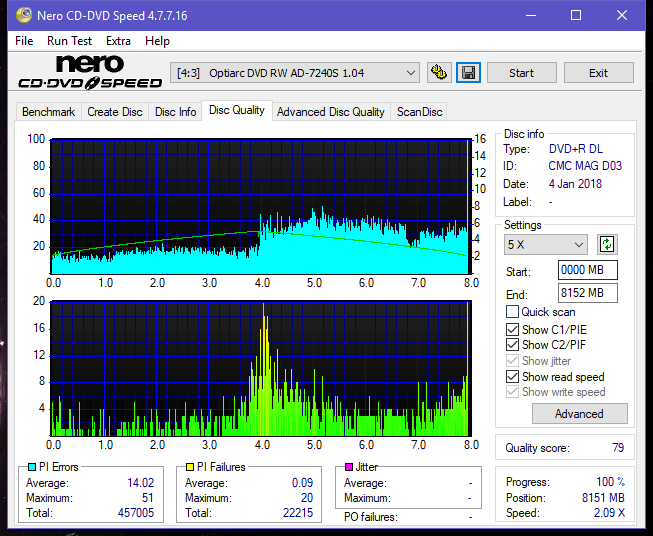Click the disc ID CMC MAG D03

pos(585,166)
